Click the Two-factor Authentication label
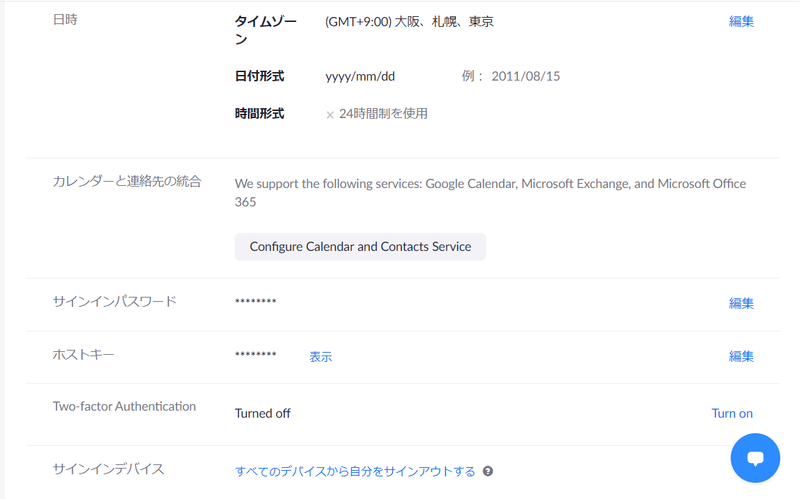The height and width of the screenshot is (499, 800). (124, 406)
